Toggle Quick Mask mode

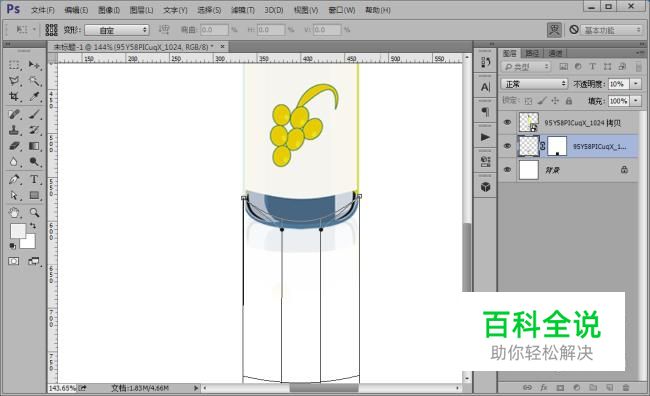point(14,261)
